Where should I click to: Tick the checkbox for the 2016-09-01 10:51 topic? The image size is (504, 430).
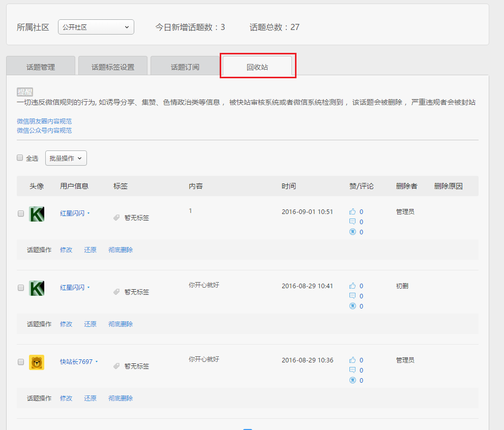pos(21,214)
